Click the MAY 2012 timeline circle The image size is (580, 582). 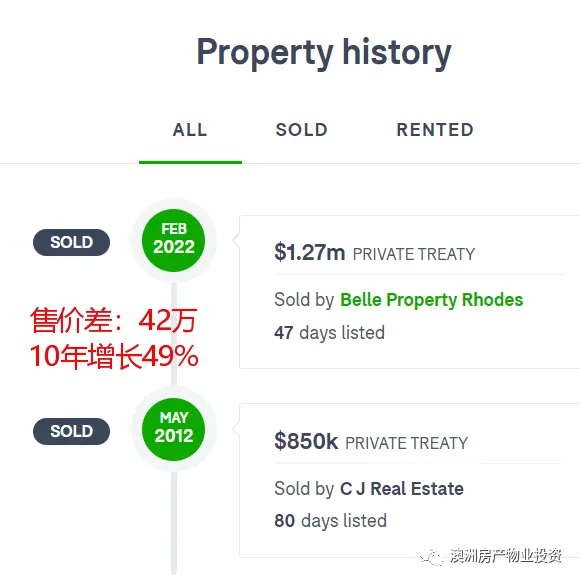tap(173, 429)
